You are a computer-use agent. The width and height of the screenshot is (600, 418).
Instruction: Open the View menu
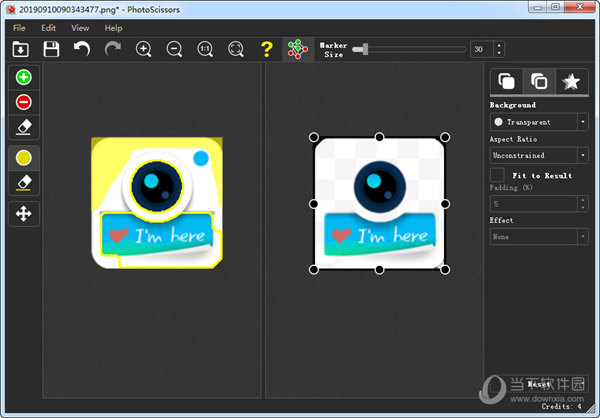80,28
